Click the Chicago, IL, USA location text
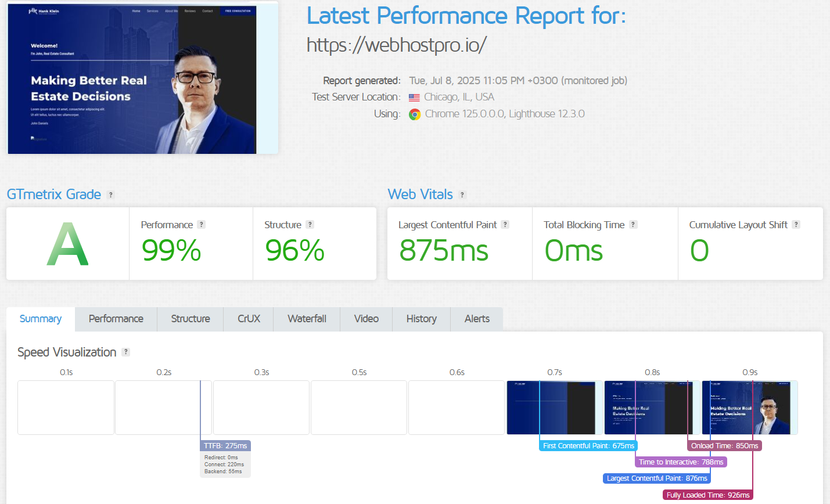830x504 pixels. click(459, 97)
